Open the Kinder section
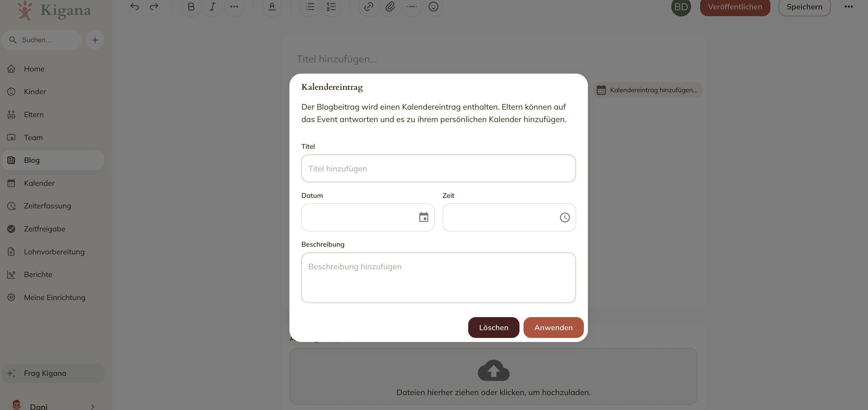The image size is (868, 410). pyautogui.click(x=53, y=92)
